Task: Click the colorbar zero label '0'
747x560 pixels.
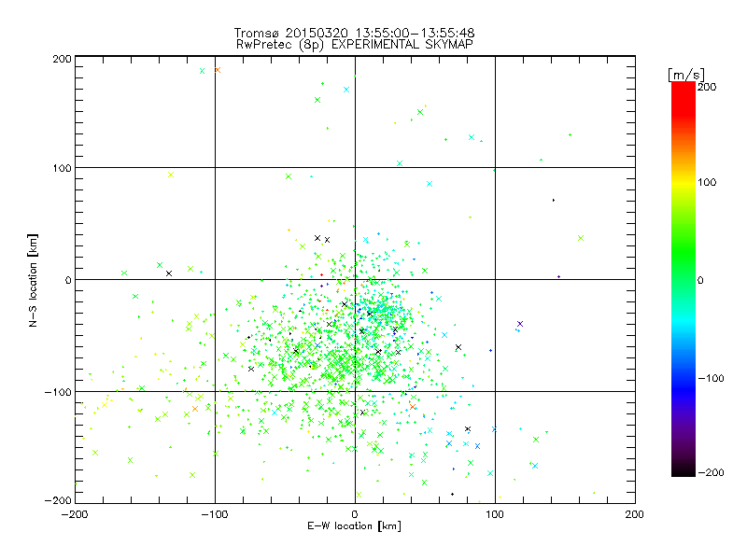Action: coord(700,281)
